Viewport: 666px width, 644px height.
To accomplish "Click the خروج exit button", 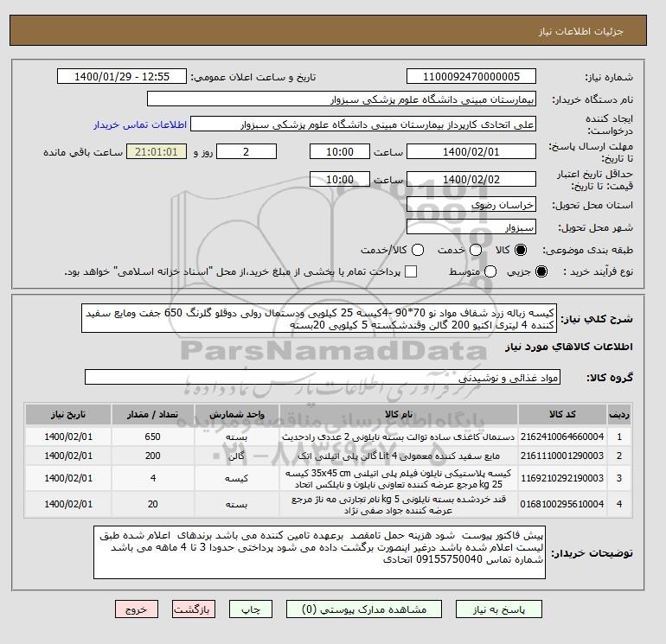I will tap(137, 609).
